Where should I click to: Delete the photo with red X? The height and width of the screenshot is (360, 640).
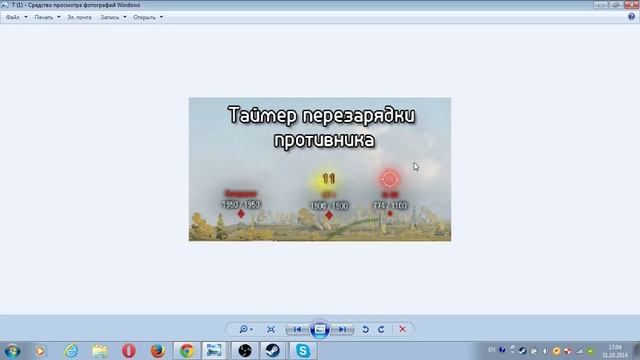click(402, 329)
